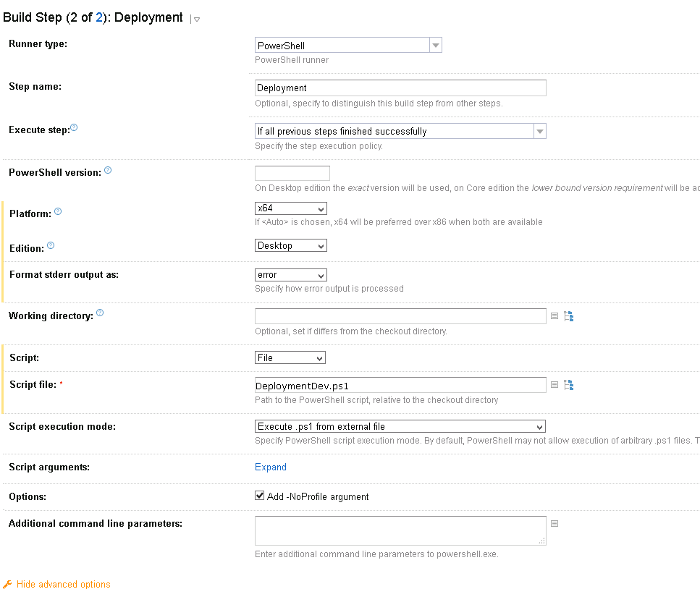Open file tree browser for Working directory
The width and height of the screenshot is (700, 589).
(568, 316)
